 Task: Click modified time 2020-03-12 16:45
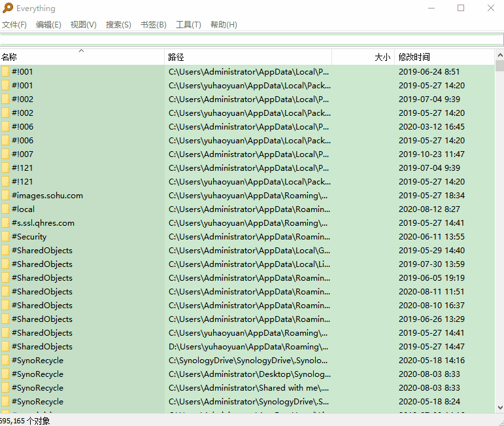431,126
